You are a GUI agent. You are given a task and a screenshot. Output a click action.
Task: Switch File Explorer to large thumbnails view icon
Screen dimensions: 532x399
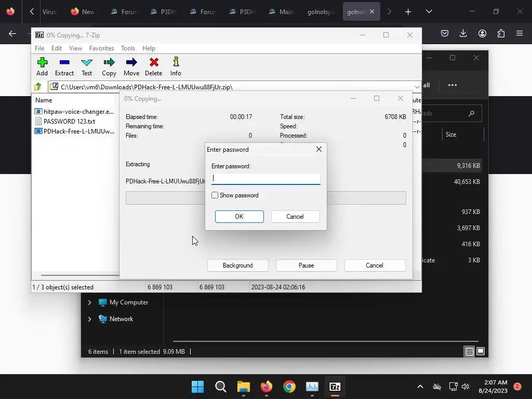point(481,351)
